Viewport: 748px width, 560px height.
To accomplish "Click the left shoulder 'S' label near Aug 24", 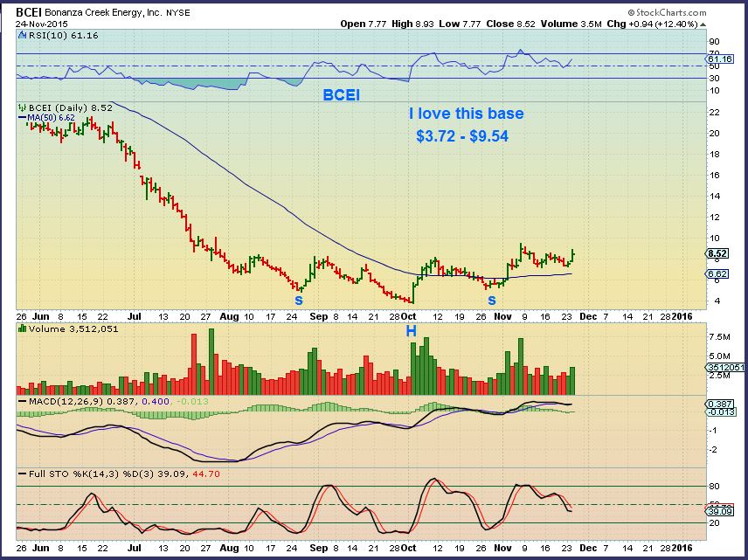I will (x=299, y=300).
